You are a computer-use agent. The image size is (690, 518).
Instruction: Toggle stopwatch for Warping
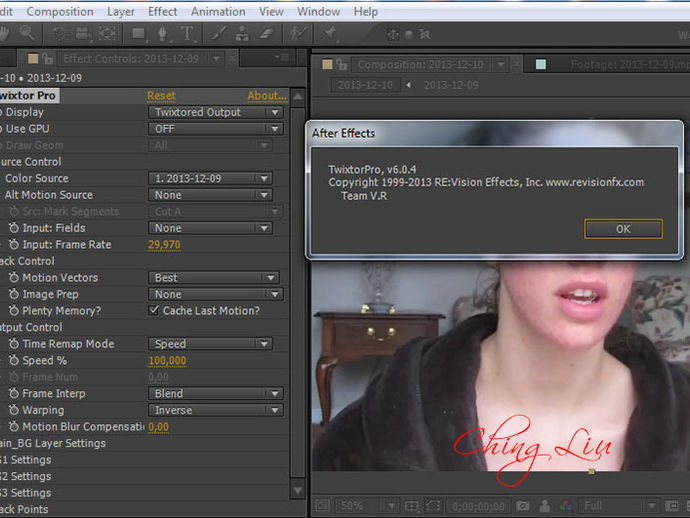click(14, 410)
